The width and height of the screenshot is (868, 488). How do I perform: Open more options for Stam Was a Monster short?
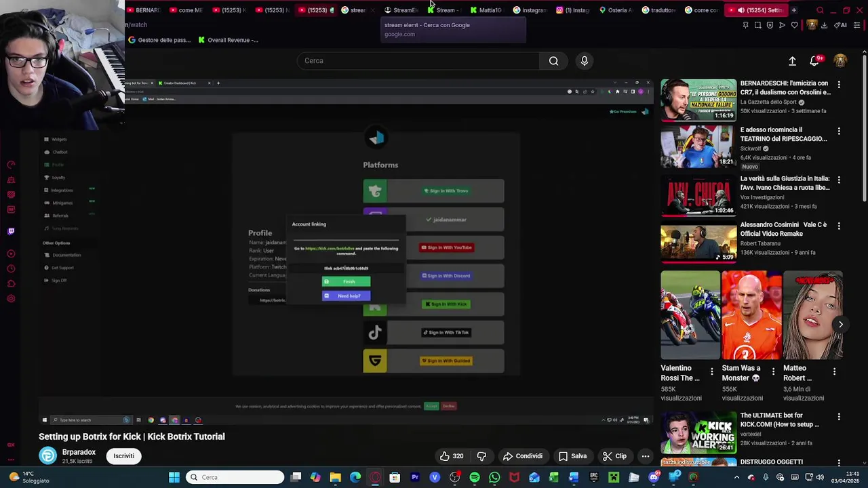pyautogui.click(x=773, y=371)
